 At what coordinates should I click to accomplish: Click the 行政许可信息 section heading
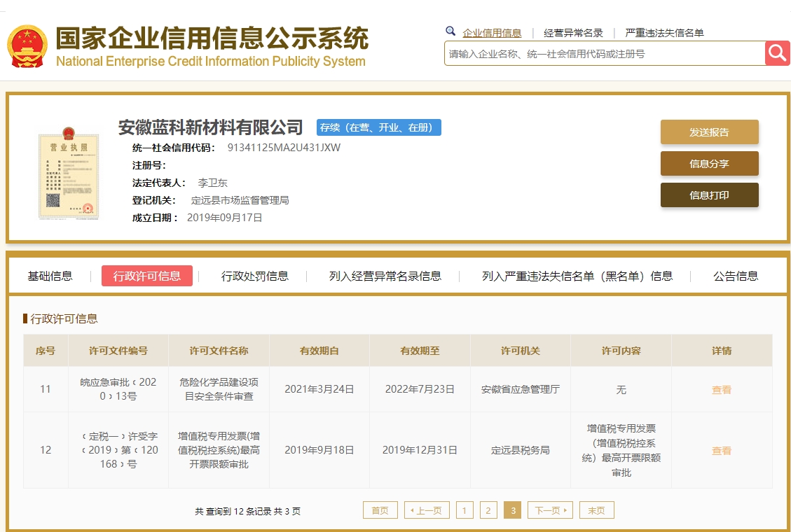point(64,318)
